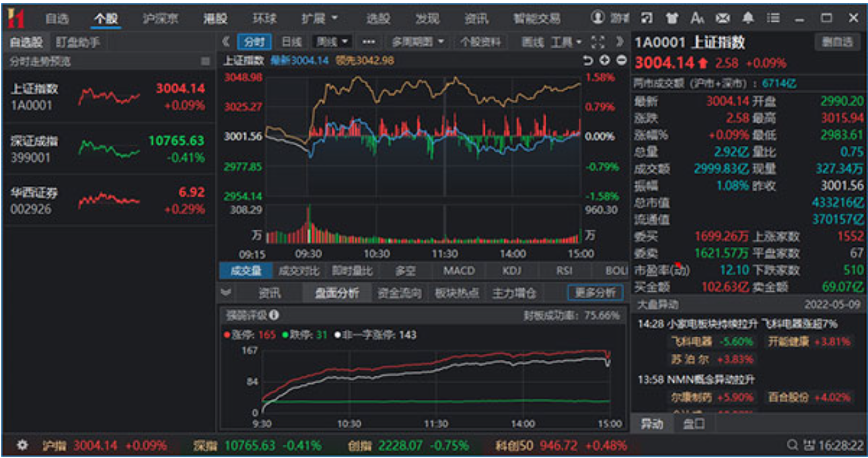Open the notification bell icon in the top toolbar
This screenshot has width=868, height=458.
(747, 18)
